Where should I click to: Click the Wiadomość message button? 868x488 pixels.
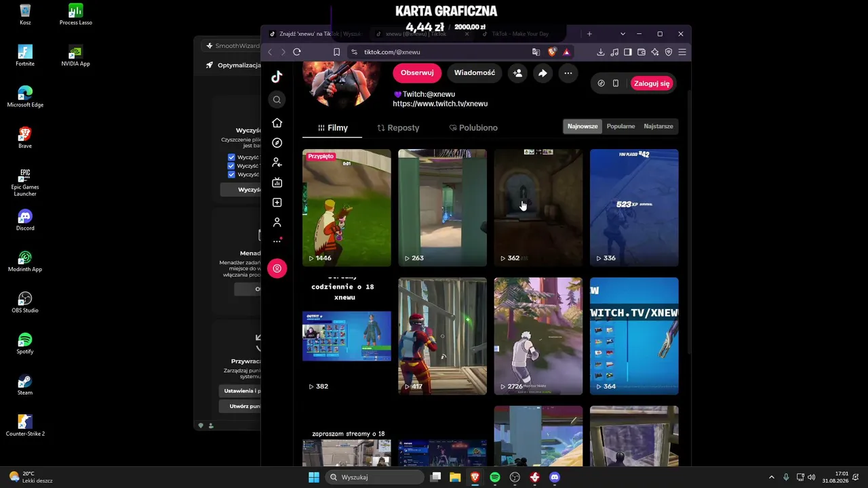point(475,73)
